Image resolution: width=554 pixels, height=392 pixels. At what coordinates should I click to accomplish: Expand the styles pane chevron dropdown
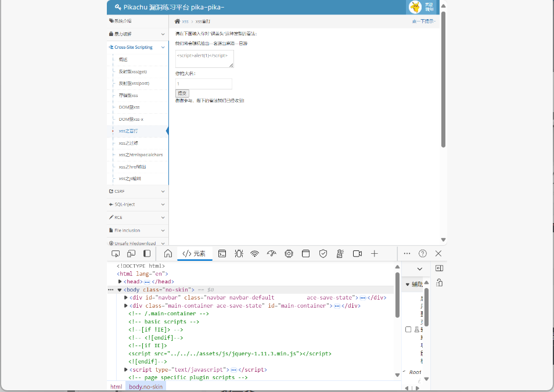pos(420,269)
